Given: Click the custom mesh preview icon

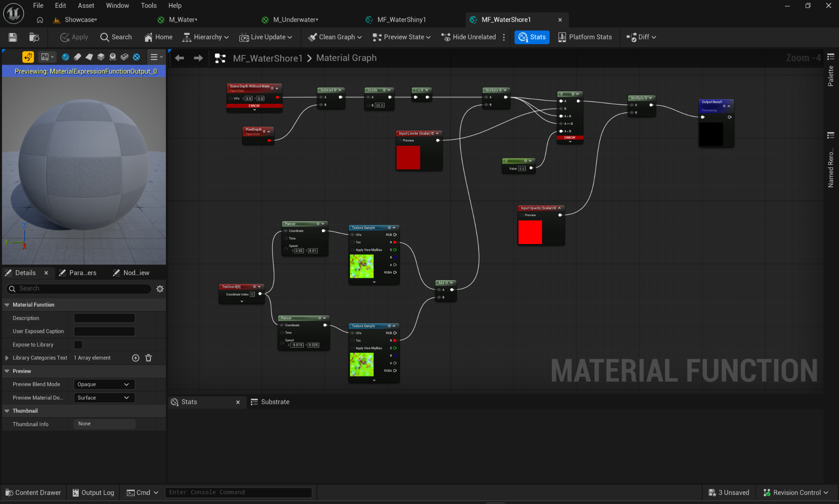Looking at the screenshot, I should tap(125, 57).
